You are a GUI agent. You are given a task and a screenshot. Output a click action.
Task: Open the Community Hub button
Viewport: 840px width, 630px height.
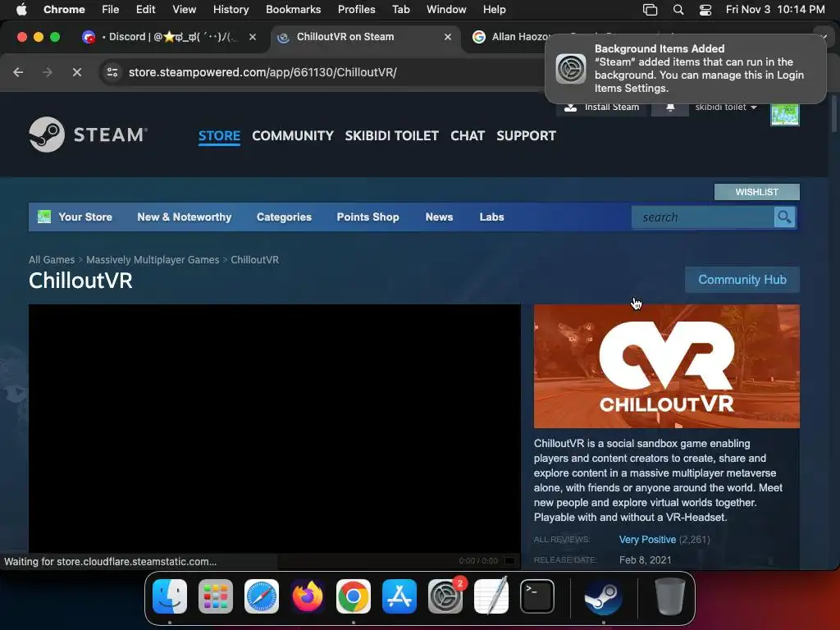(x=742, y=280)
